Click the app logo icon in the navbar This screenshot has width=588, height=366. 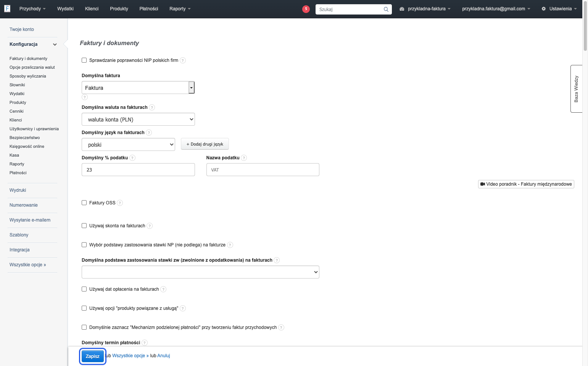7,8
